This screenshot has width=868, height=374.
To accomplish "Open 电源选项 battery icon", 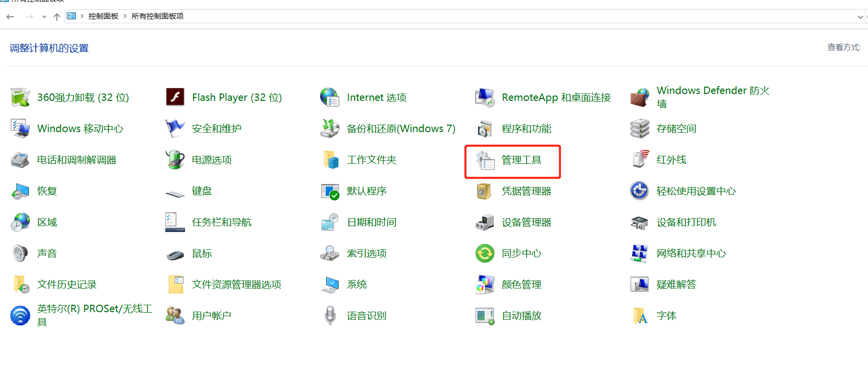I will coord(175,160).
